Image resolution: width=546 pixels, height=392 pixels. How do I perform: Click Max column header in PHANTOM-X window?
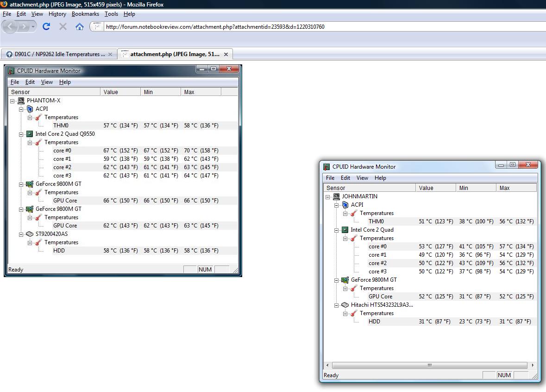(x=201, y=92)
